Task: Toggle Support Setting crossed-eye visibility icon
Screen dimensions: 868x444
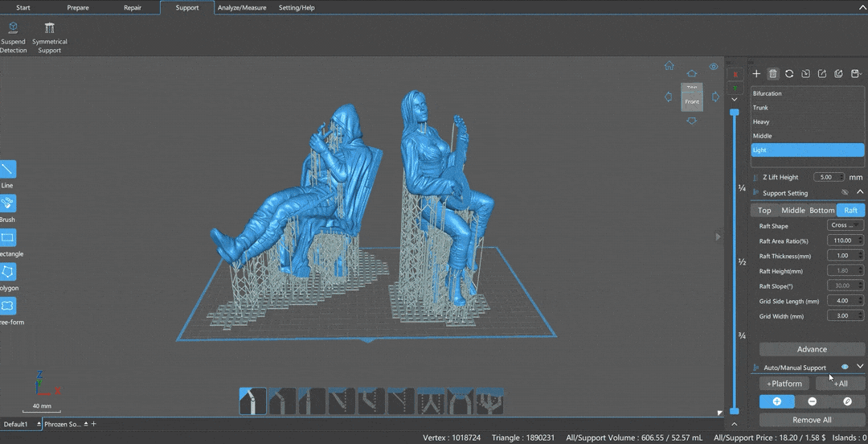Action: 845,193
